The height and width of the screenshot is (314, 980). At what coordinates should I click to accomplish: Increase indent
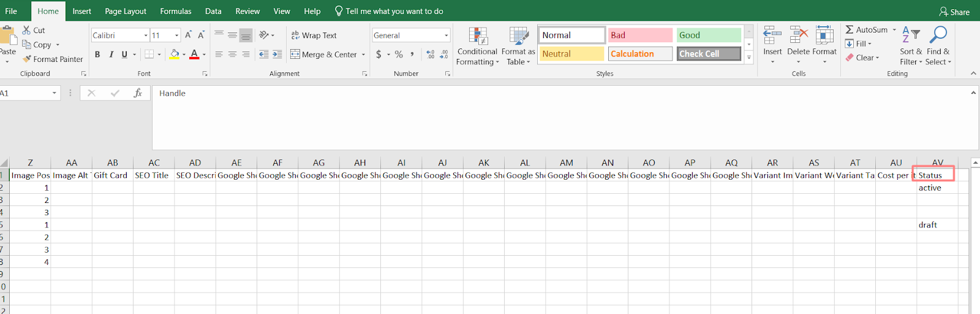277,55
